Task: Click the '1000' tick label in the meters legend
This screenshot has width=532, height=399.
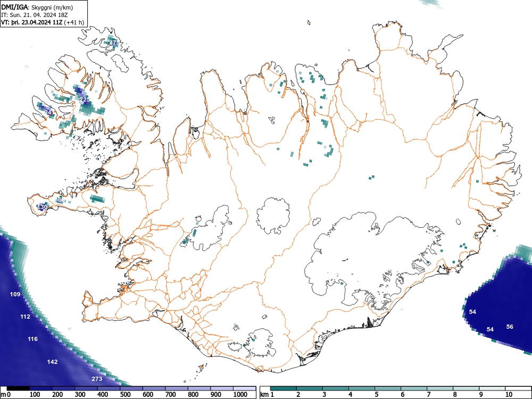Action: 240,395
